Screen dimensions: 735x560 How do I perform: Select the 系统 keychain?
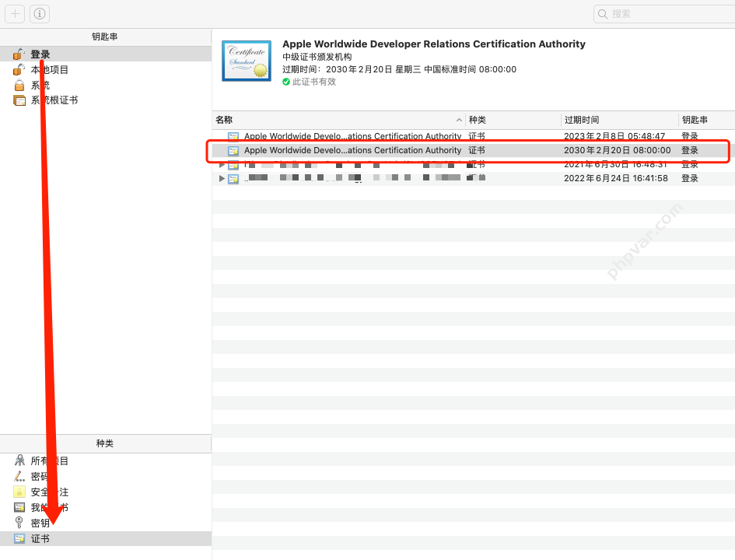106,86
